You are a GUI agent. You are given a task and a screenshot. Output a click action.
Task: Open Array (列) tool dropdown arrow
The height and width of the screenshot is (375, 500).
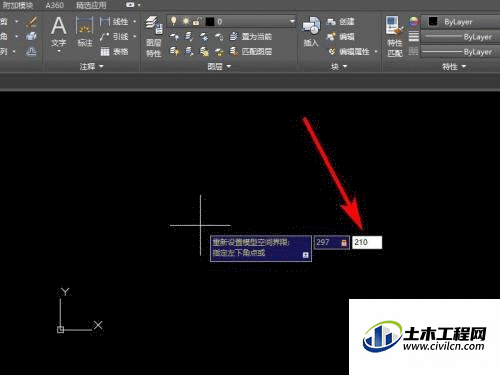coord(14,52)
